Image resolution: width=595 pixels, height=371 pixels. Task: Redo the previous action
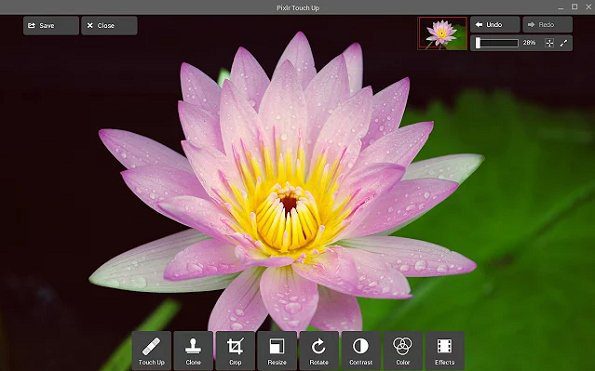pos(547,25)
